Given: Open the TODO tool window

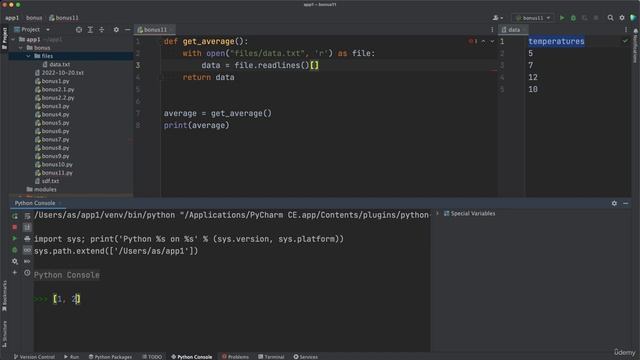Looking at the screenshot, I should tap(152, 357).
